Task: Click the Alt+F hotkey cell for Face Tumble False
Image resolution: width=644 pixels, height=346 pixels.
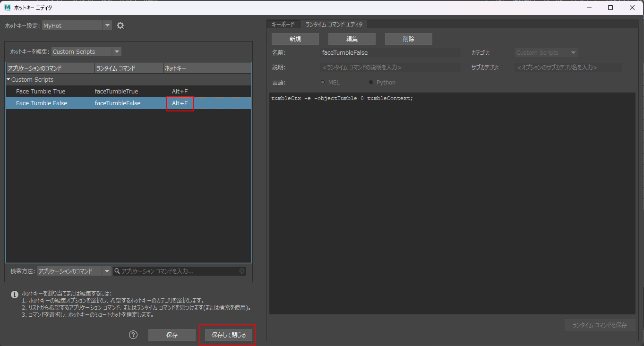Action: click(x=180, y=103)
